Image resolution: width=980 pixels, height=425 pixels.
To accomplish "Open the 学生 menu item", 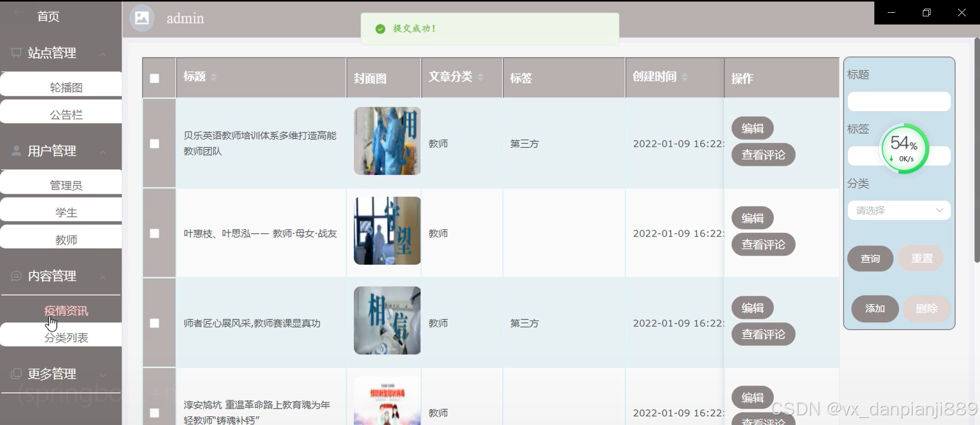I will tap(61, 210).
